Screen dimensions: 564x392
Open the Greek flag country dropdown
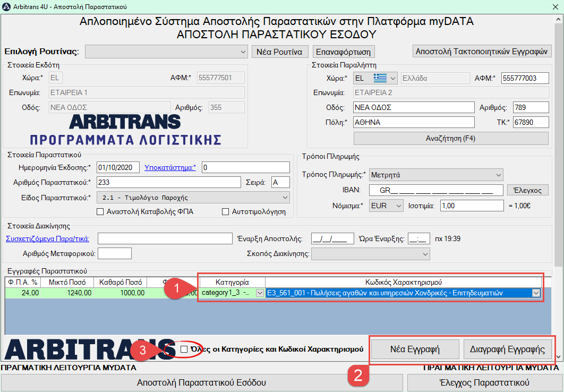pyautogui.click(x=375, y=78)
